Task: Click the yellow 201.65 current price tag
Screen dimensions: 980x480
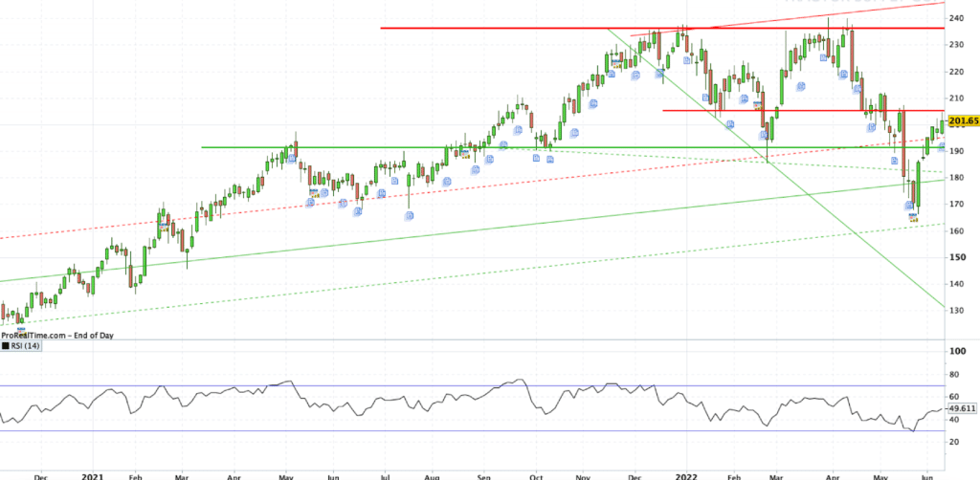Action: click(961, 121)
